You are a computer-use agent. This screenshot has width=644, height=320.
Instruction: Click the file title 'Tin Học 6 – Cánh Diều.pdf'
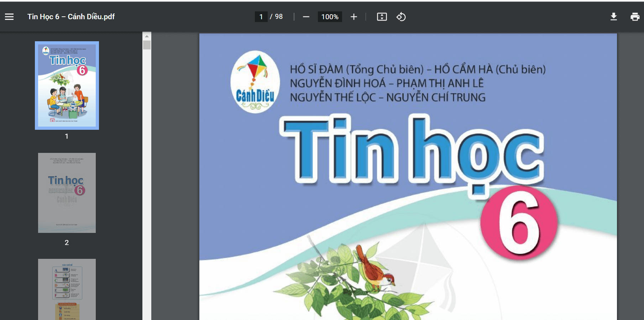(71, 17)
